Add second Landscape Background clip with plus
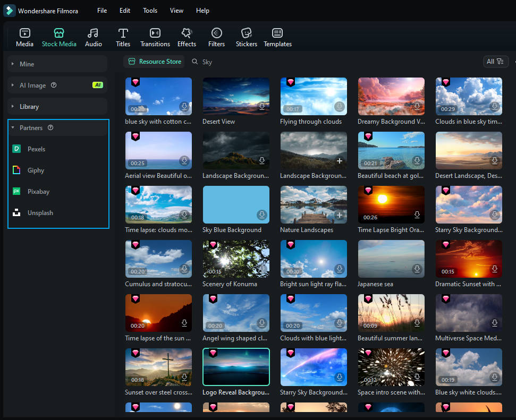Image resolution: width=516 pixels, height=420 pixels. [339, 160]
